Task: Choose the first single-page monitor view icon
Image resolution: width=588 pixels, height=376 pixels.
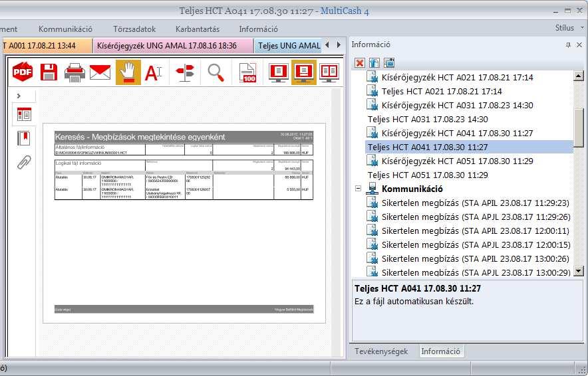Action: pyautogui.click(x=278, y=72)
